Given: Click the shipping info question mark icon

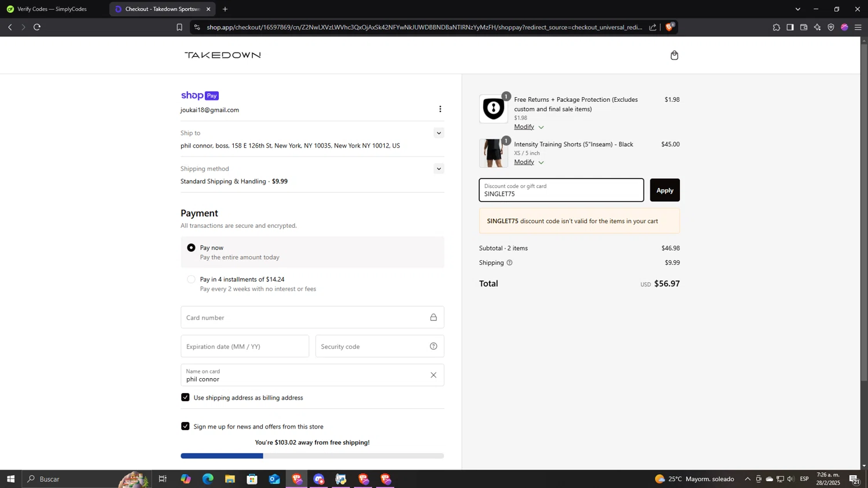Looking at the screenshot, I should point(509,263).
